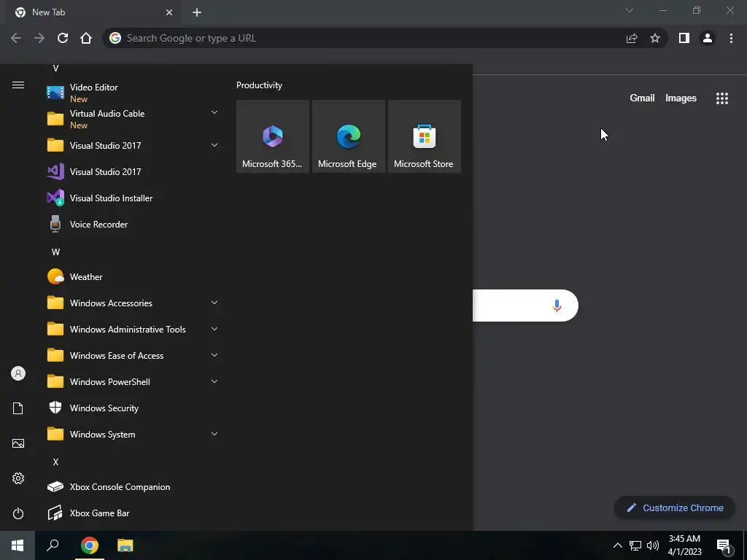The width and height of the screenshot is (747, 560).
Task: Open network icon in system tray
Action: (635, 545)
